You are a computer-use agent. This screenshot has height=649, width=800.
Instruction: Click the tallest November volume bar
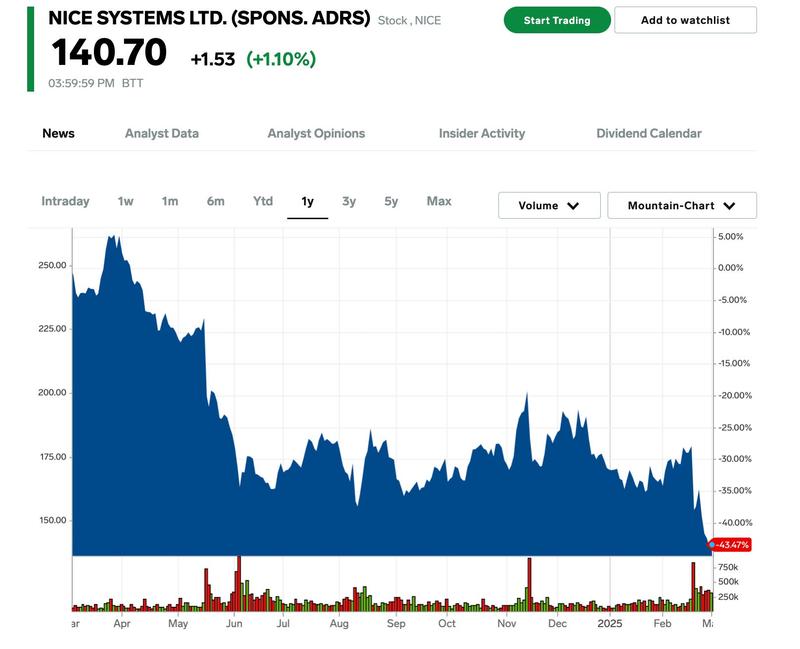(529, 585)
